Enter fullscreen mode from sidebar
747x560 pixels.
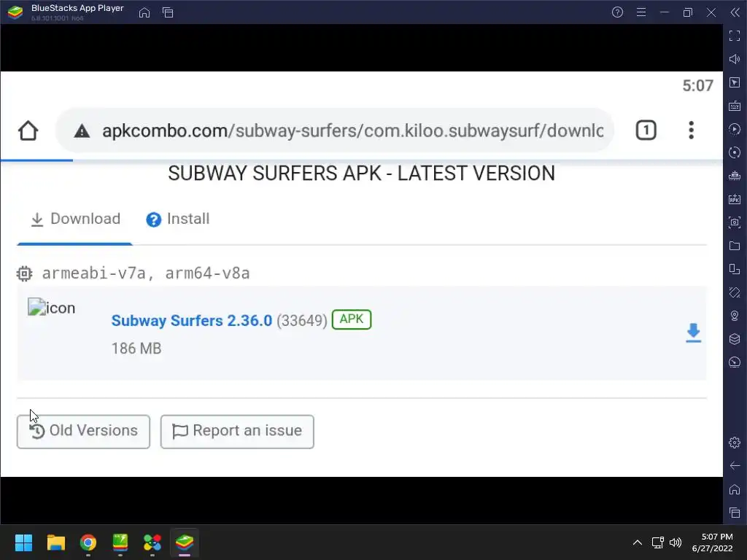(735, 36)
